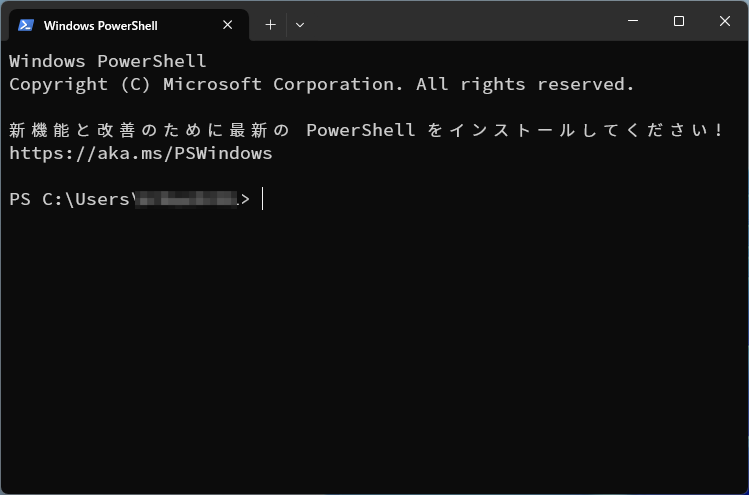Click the first "Windows PowerShell" output line
Image resolution: width=749 pixels, height=495 pixels.
[x=107, y=61]
